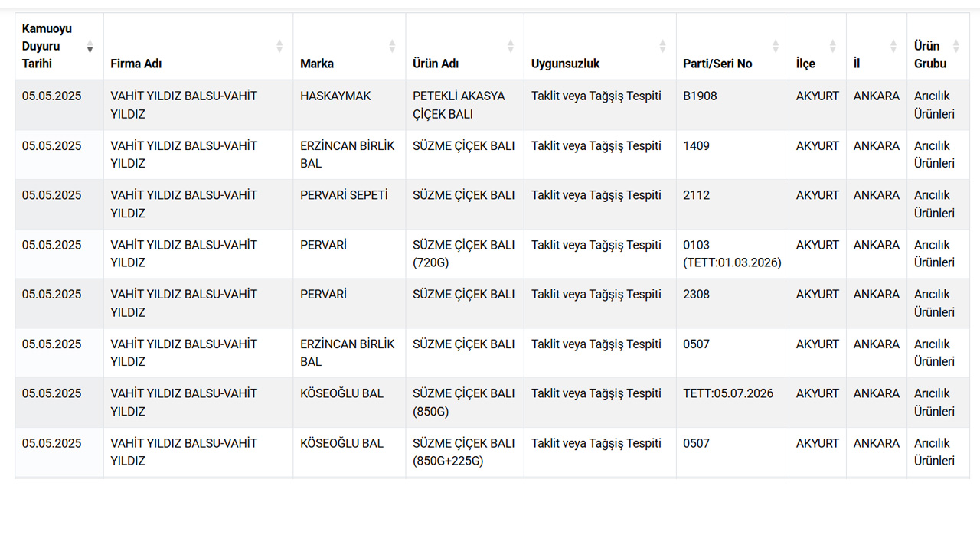Click SÜZME ÇİÇEK BALI (850G+225G) cell
980x551 pixels.
[465, 452]
